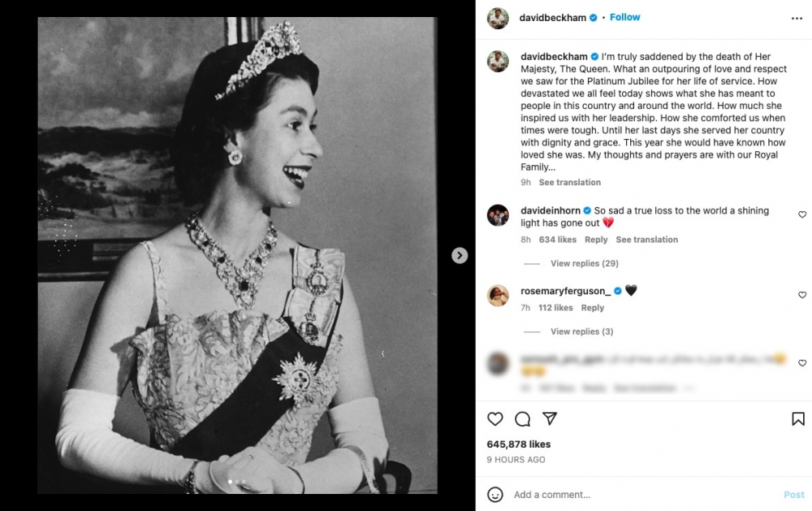Open the three-dot more options menu
The width and height of the screenshot is (812, 511).
pos(797,18)
